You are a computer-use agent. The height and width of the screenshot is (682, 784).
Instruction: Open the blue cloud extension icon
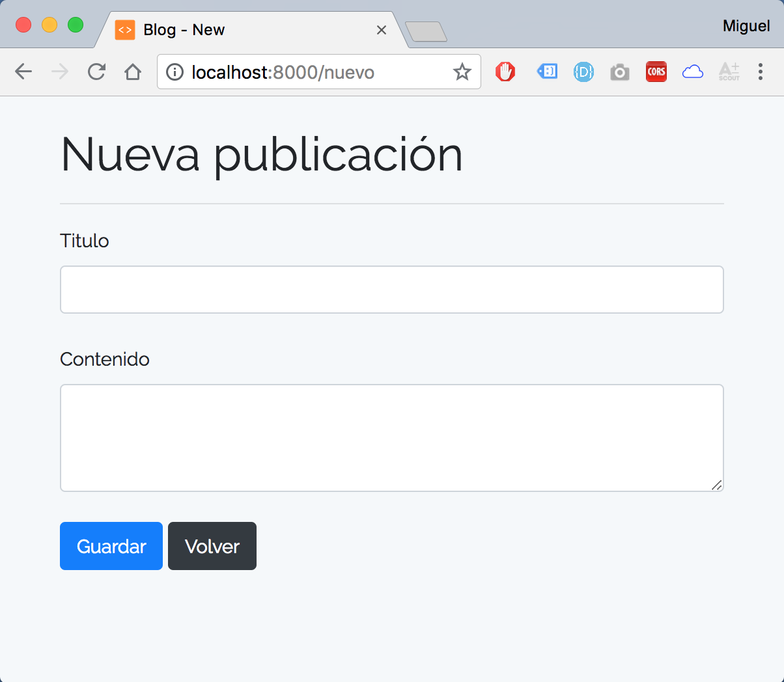tap(693, 72)
